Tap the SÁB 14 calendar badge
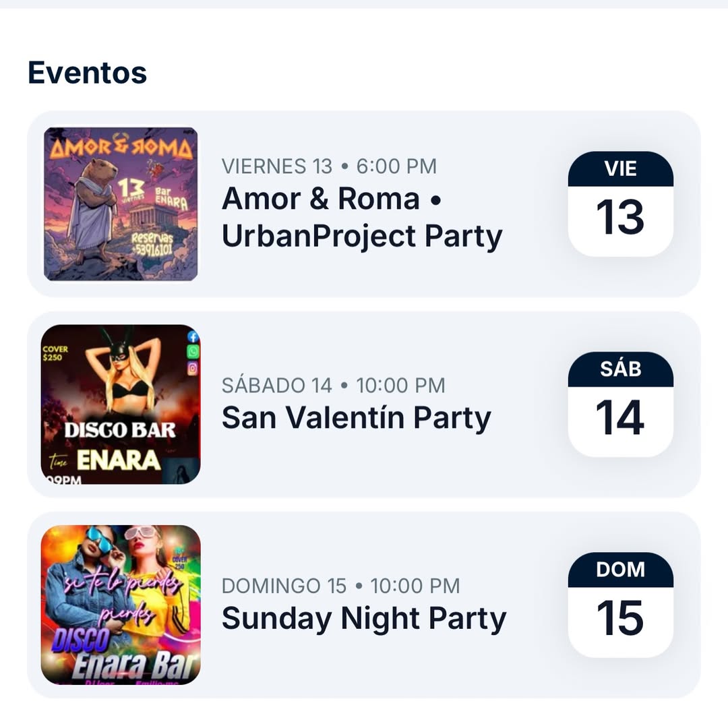728x728 pixels. (x=620, y=404)
